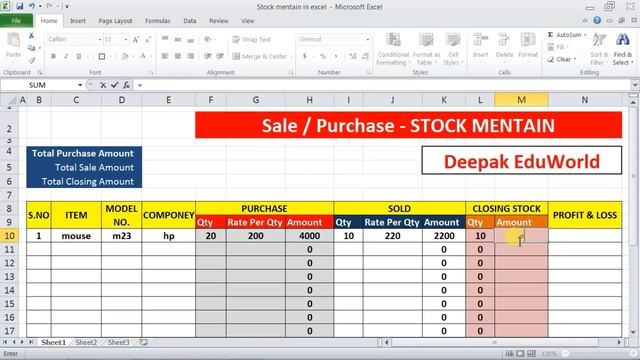Toggle Align Text Right
The height and width of the screenshot is (360, 640).
(190, 56)
